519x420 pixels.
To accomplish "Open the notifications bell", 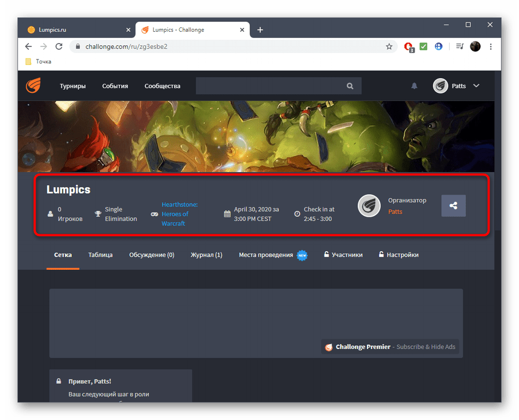I will click(414, 86).
